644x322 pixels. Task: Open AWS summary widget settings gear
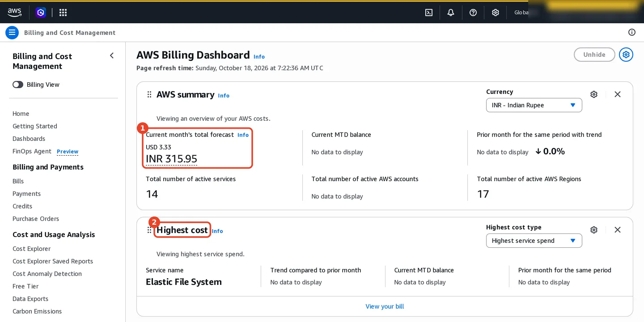[594, 94]
